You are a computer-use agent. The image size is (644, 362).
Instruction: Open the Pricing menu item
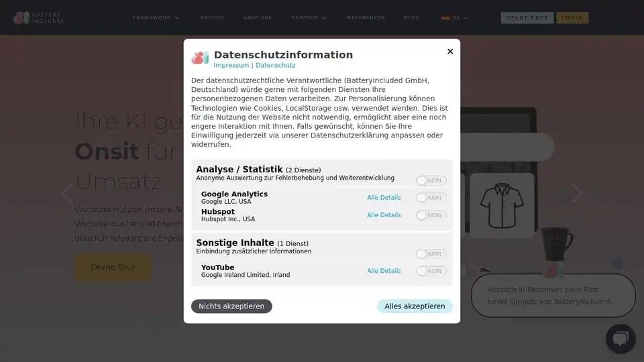[x=212, y=18]
